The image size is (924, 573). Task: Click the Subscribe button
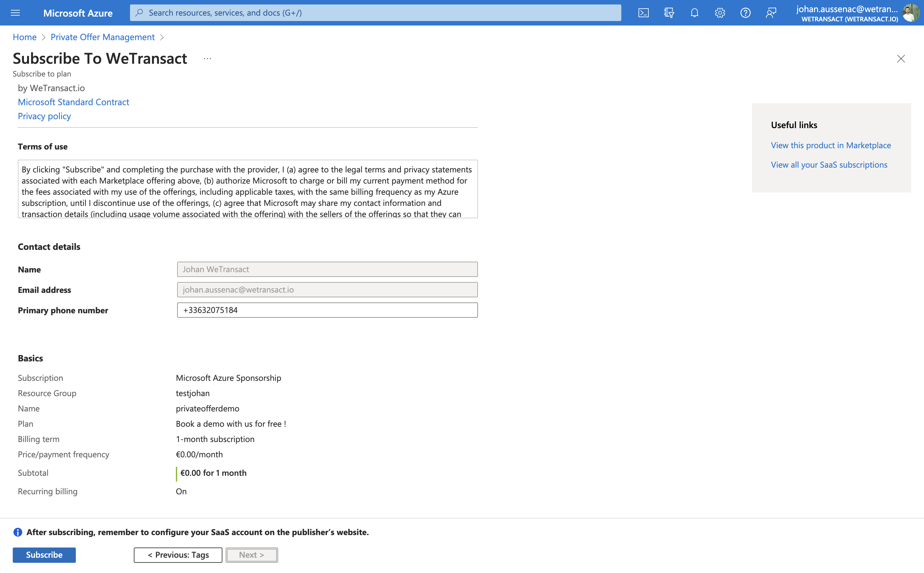point(44,555)
